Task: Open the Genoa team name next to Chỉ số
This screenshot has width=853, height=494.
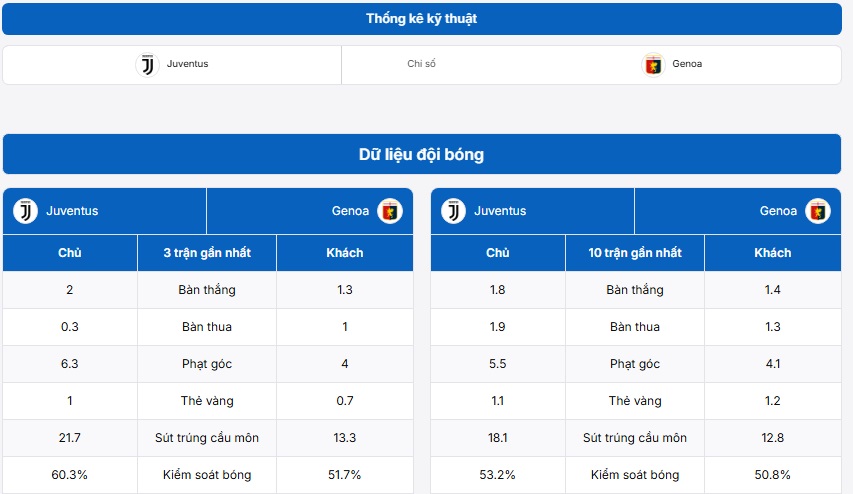Action: [x=687, y=65]
